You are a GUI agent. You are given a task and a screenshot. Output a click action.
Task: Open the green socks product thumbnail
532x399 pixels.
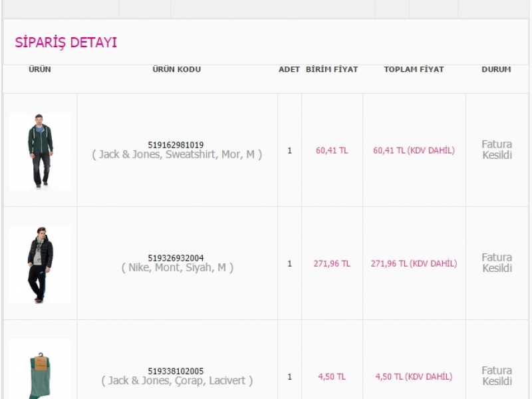click(40, 369)
